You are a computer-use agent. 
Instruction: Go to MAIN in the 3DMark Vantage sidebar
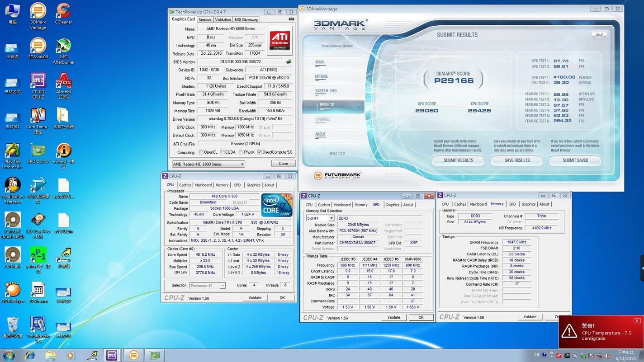coord(320,62)
